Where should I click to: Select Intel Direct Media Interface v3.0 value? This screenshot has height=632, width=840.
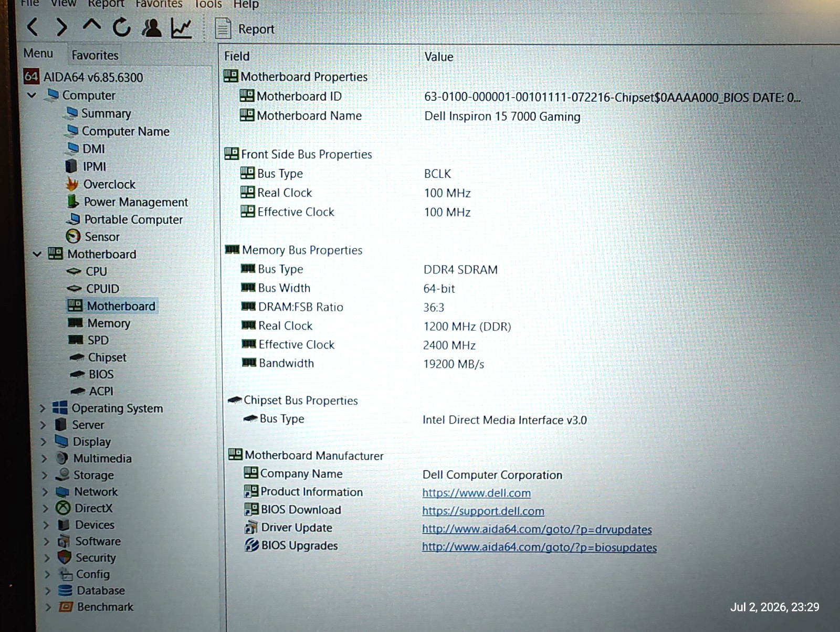505,420
